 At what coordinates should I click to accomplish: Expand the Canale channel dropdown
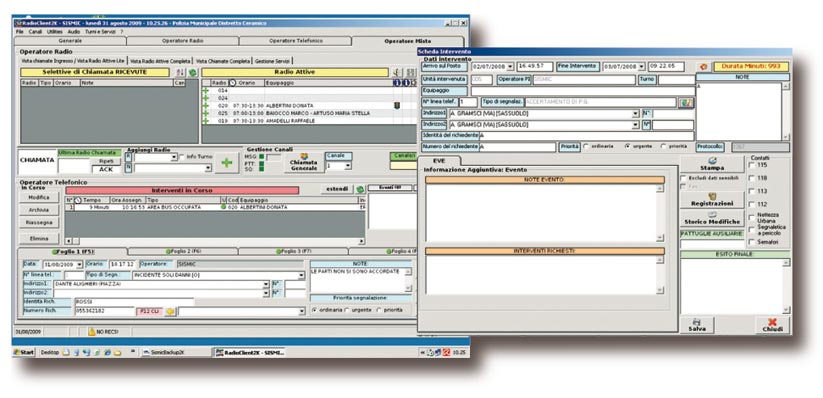click(347, 166)
